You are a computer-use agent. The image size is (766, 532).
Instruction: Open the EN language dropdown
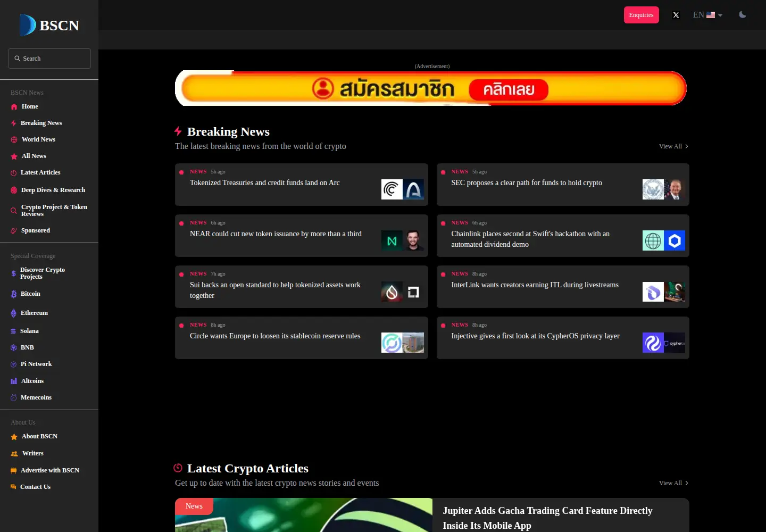(x=707, y=15)
